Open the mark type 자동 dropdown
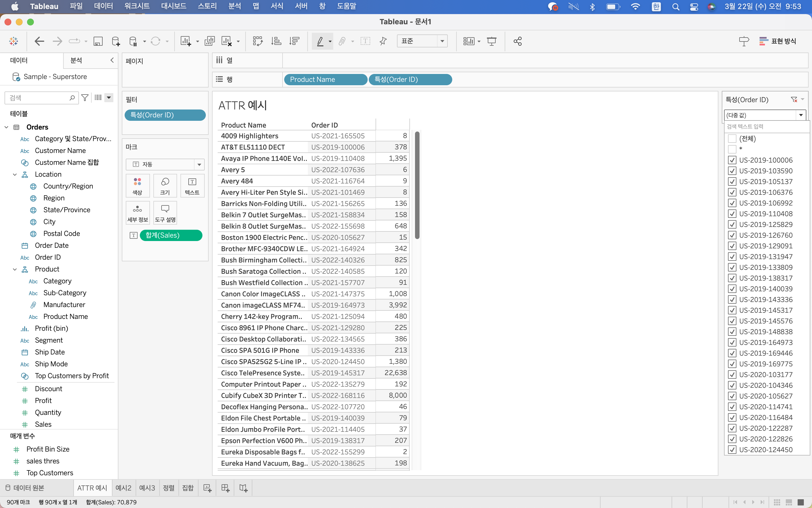This screenshot has width=812, height=508. tap(165, 164)
